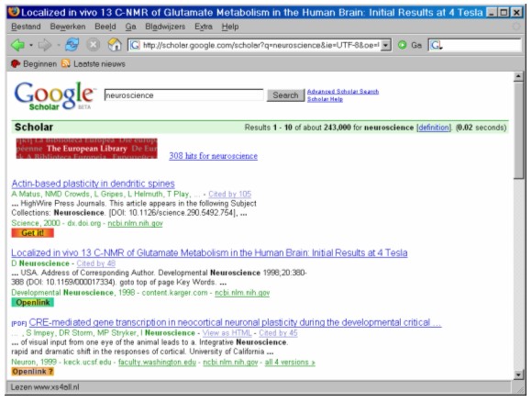Click the Stop loading icon
Screen dimensions: 532x403
(93, 45)
